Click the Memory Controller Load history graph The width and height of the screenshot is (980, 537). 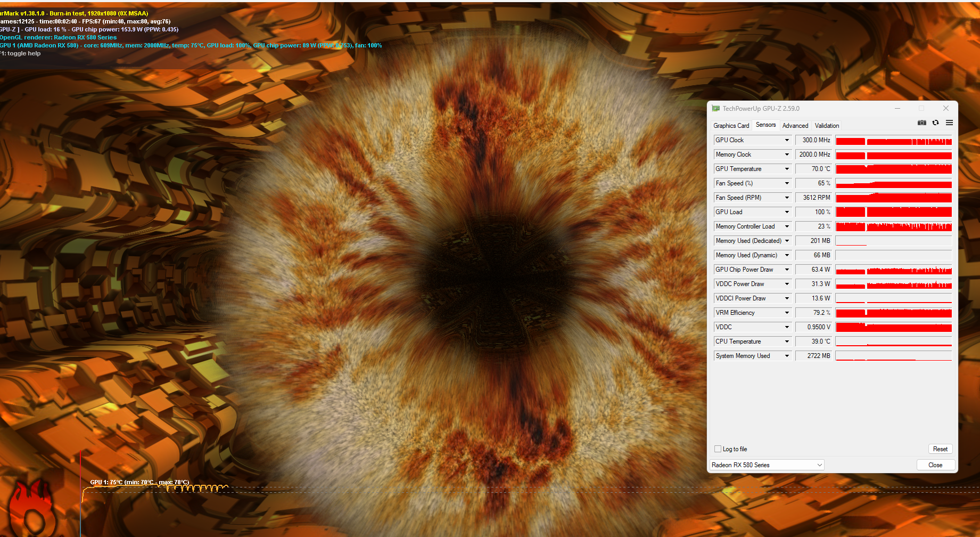[x=894, y=226]
